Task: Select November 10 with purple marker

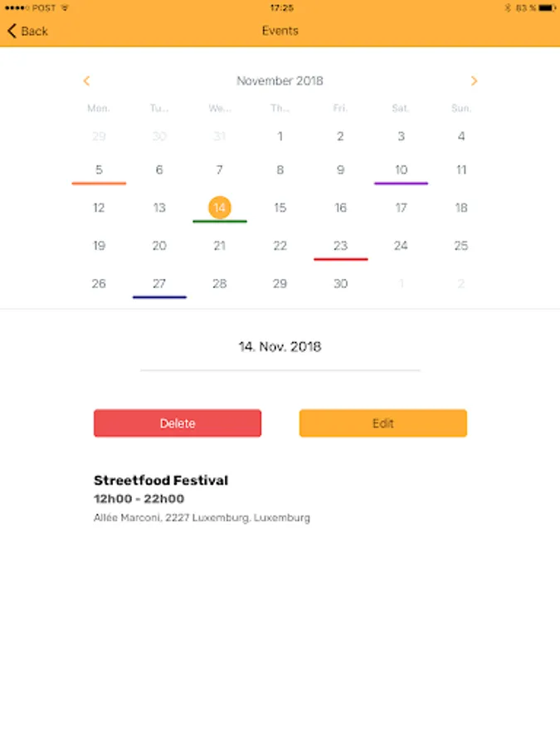Action: pos(401,170)
